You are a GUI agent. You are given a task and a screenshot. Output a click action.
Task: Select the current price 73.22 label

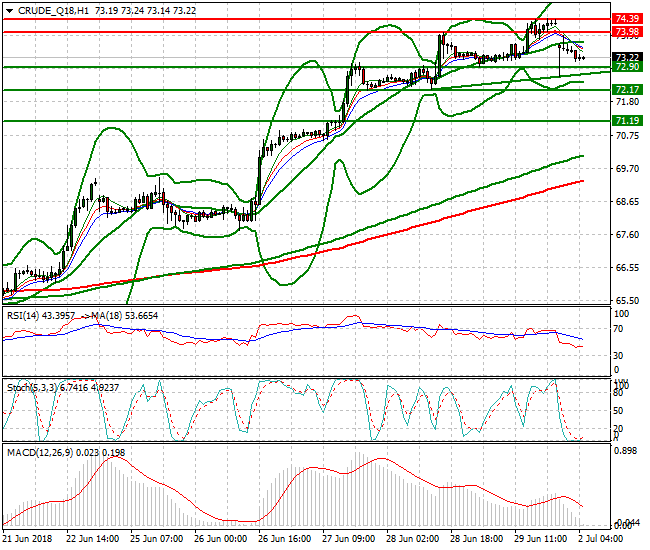click(627, 57)
